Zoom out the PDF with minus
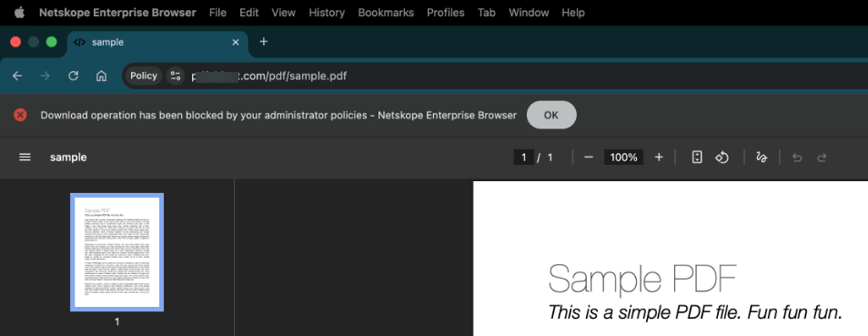The height and width of the screenshot is (336, 868). click(589, 158)
